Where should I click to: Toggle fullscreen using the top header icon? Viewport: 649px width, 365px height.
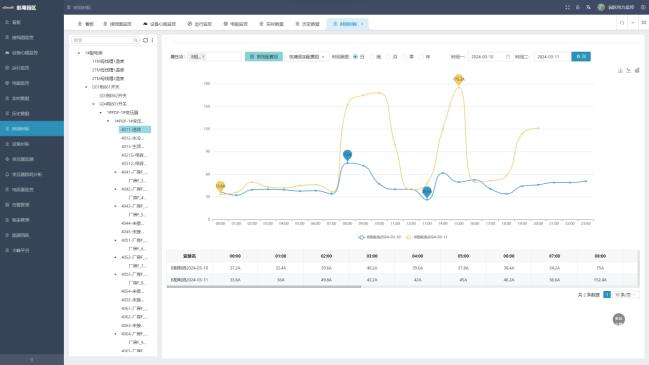coord(567,7)
